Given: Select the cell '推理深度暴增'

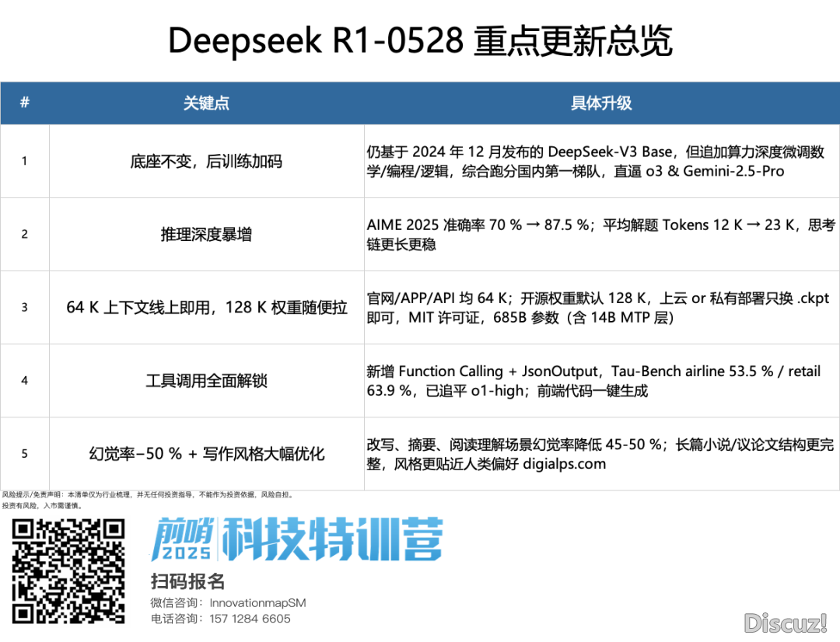Looking at the screenshot, I should coord(206,235).
